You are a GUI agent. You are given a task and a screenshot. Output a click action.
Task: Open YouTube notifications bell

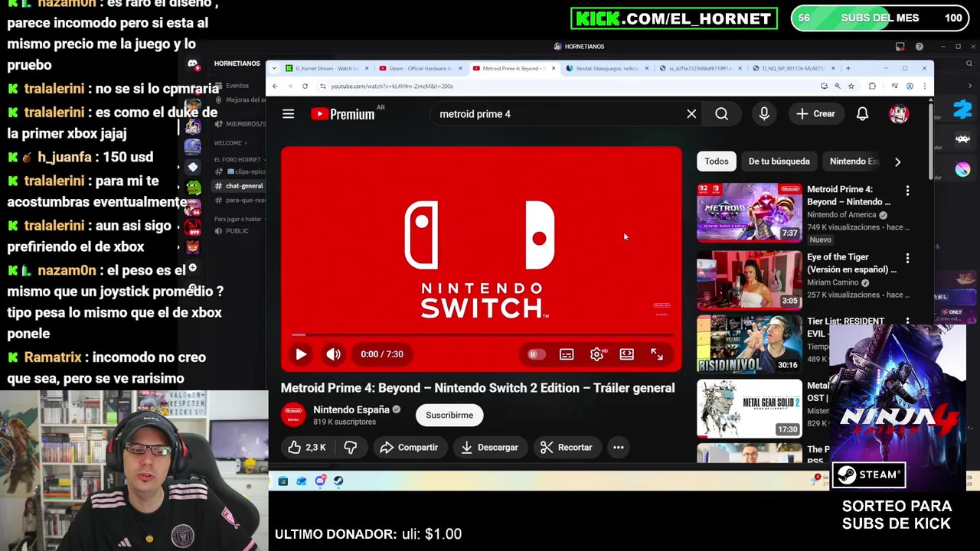862,114
